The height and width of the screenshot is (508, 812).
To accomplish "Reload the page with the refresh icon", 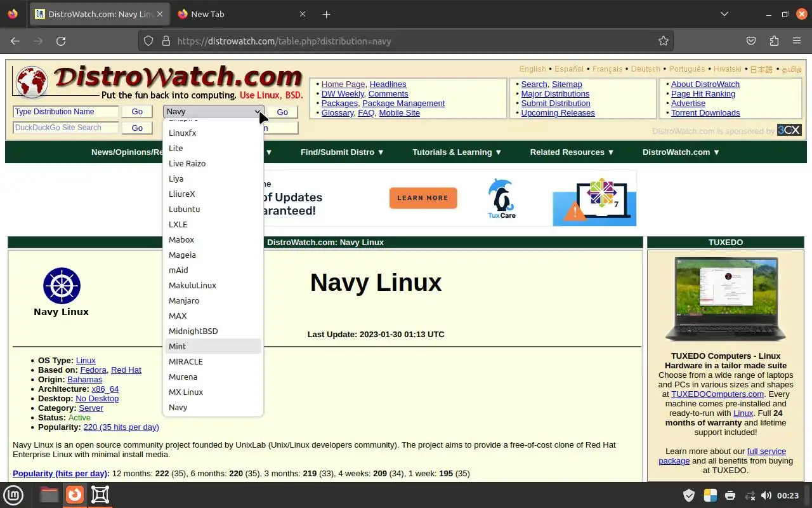I will [61, 41].
